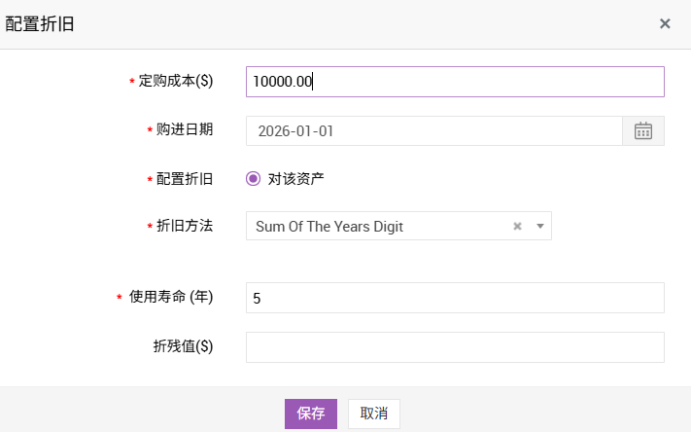
Task: Click the 购进日期 field label
Action: click(x=185, y=130)
